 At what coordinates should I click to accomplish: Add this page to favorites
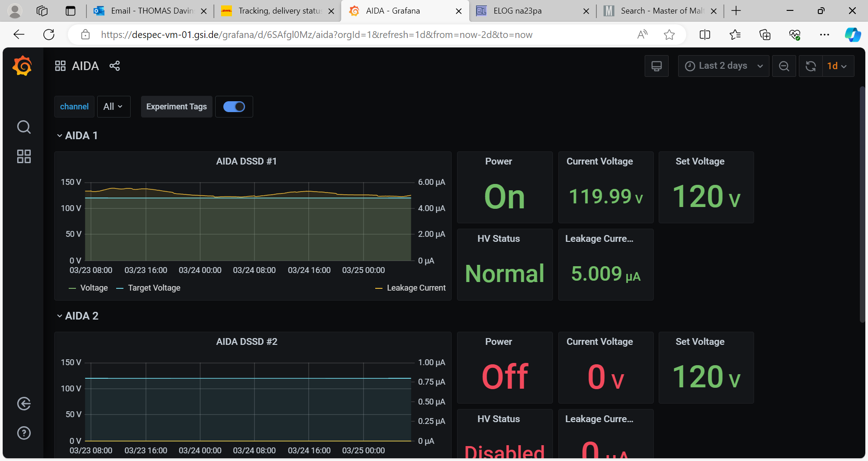tap(670, 34)
